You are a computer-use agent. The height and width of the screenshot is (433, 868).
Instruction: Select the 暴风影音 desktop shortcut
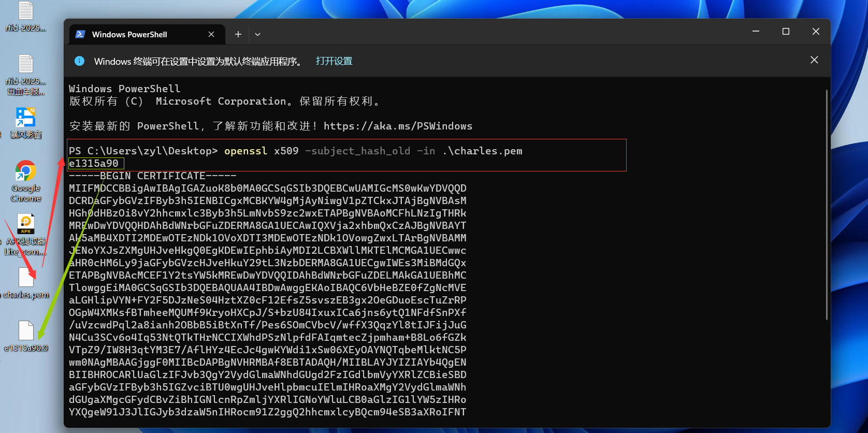point(25,123)
